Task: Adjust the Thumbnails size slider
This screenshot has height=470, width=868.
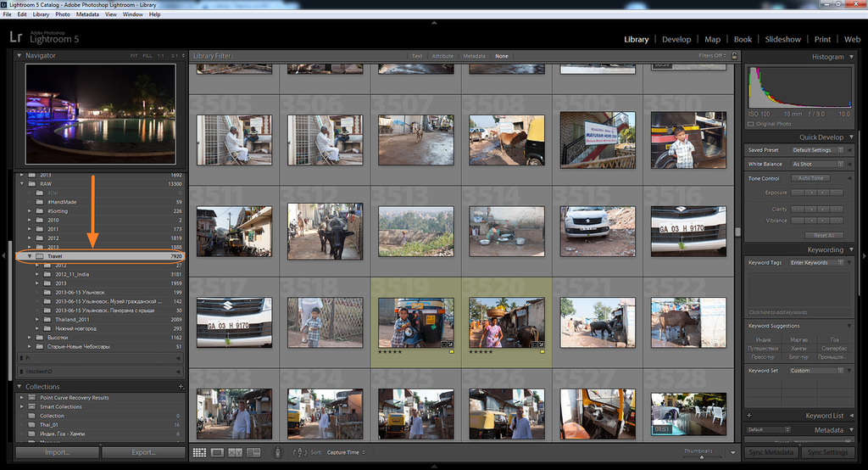Action: [702, 456]
